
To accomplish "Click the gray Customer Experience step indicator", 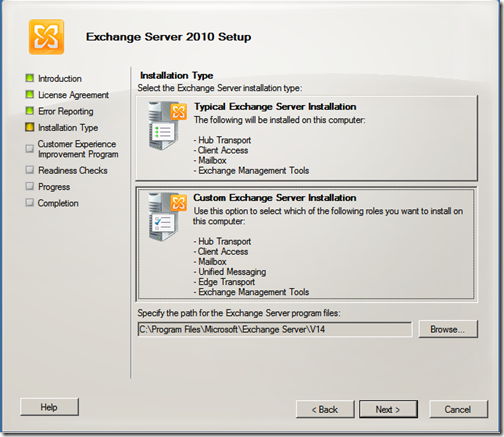I will click(30, 148).
